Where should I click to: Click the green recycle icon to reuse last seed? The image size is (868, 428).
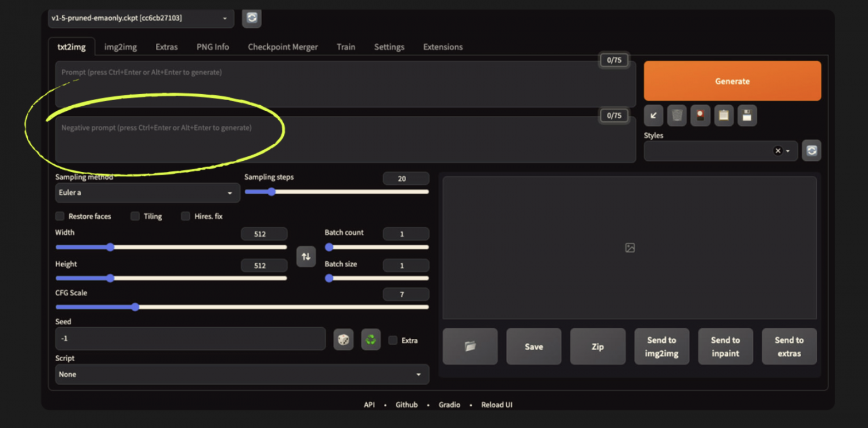click(371, 340)
